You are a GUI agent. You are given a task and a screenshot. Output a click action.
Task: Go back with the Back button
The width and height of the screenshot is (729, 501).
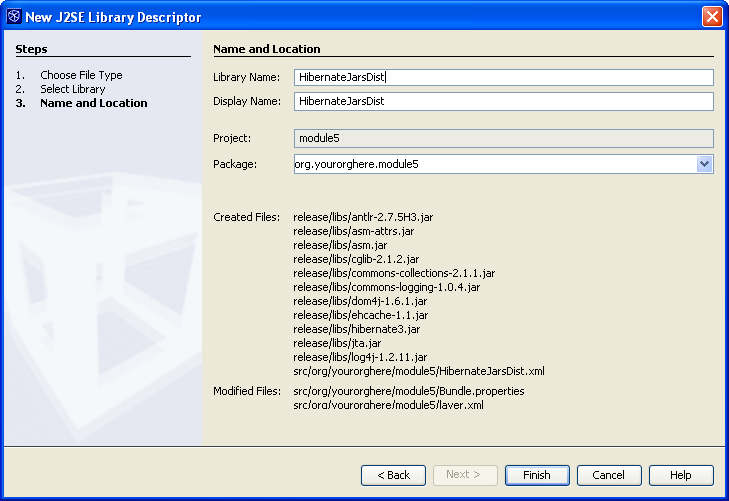tap(393, 475)
